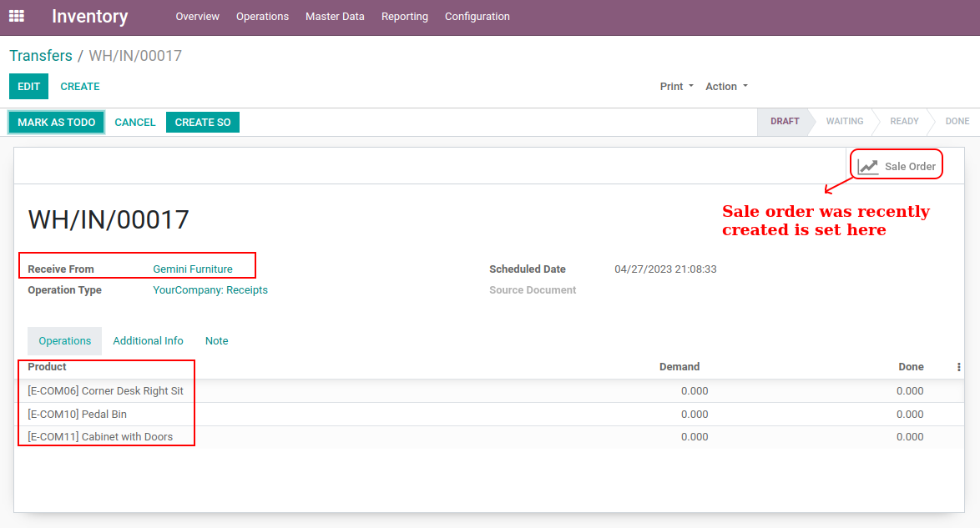Click the Edit button
The height and width of the screenshot is (528, 980).
pos(28,87)
